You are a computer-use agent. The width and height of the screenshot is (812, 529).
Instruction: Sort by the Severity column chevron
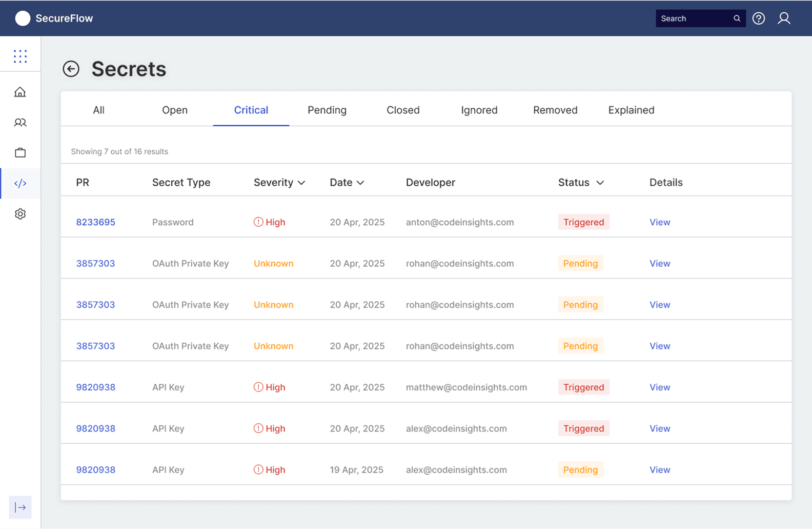click(301, 183)
